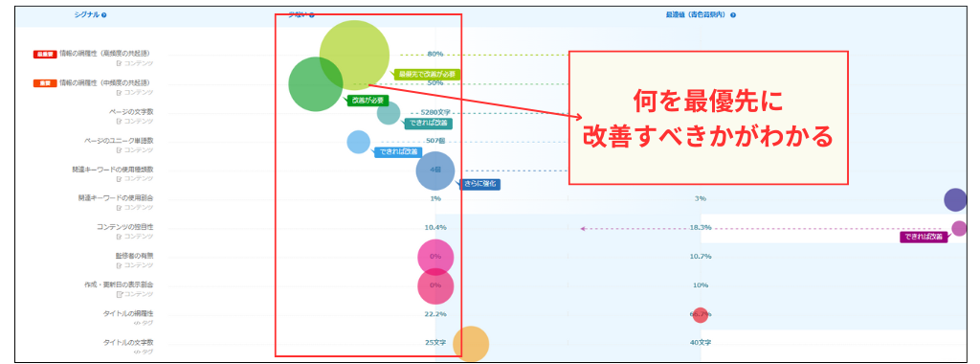Click the 507個 value
This screenshot has width=980, height=364.
[435, 141]
